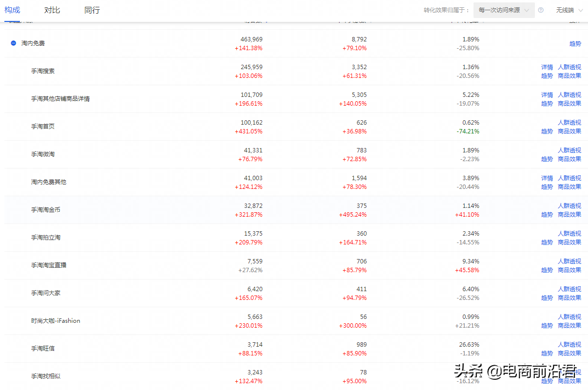
Task: Open 商品效果 for 时尚大咖-iFashion
Action: tap(569, 326)
